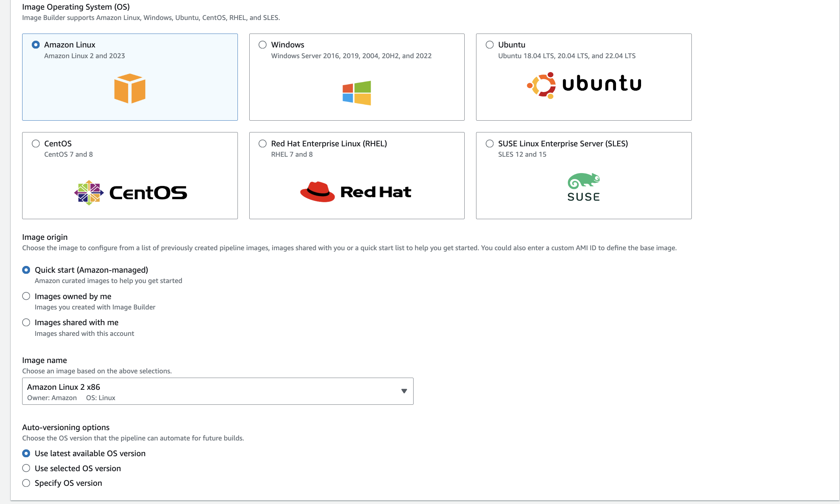840x504 pixels.
Task: Click the Amazon Linux 2 x86 selection box
Action: click(x=214, y=391)
